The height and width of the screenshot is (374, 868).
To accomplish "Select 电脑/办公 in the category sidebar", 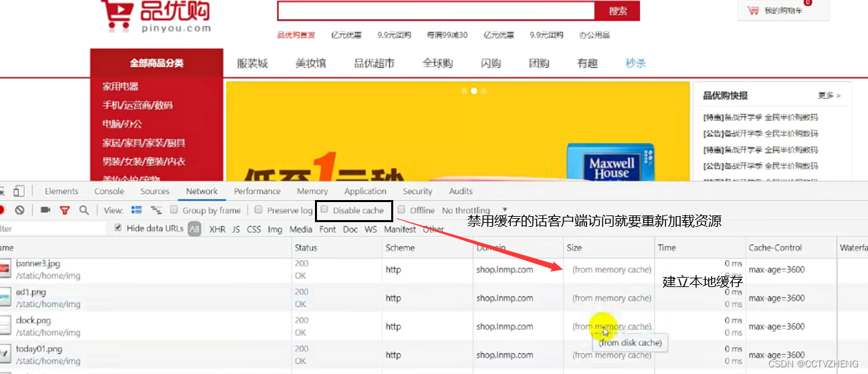I will (122, 124).
